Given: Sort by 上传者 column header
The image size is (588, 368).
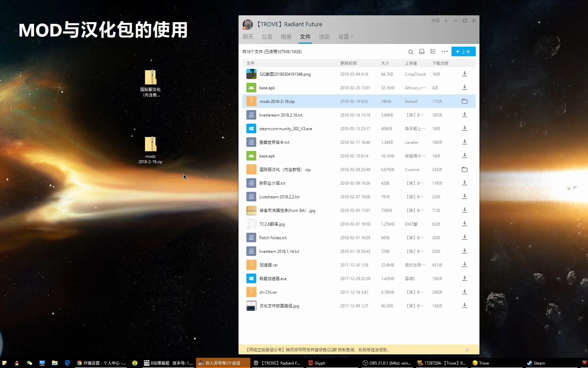Looking at the screenshot, I should (411, 63).
